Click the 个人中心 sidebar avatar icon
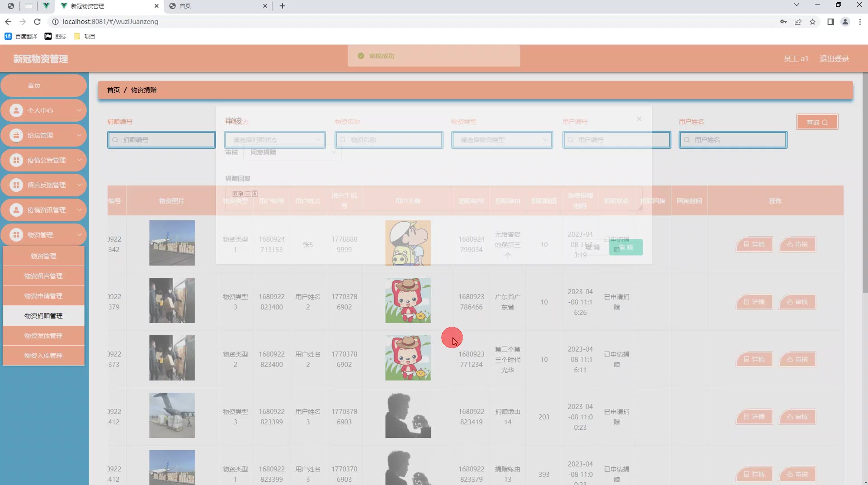868x485 pixels. click(16, 110)
